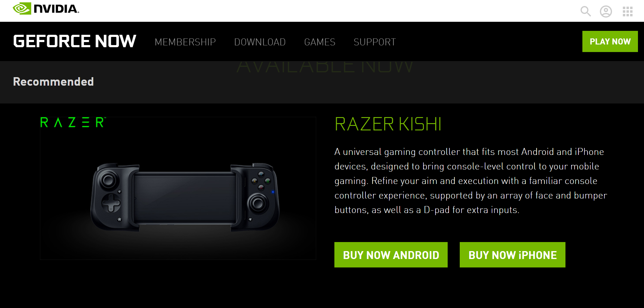
Task: Click BUY NOW ANDROID button
Action: pyautogui.click(x=391, y=255)
